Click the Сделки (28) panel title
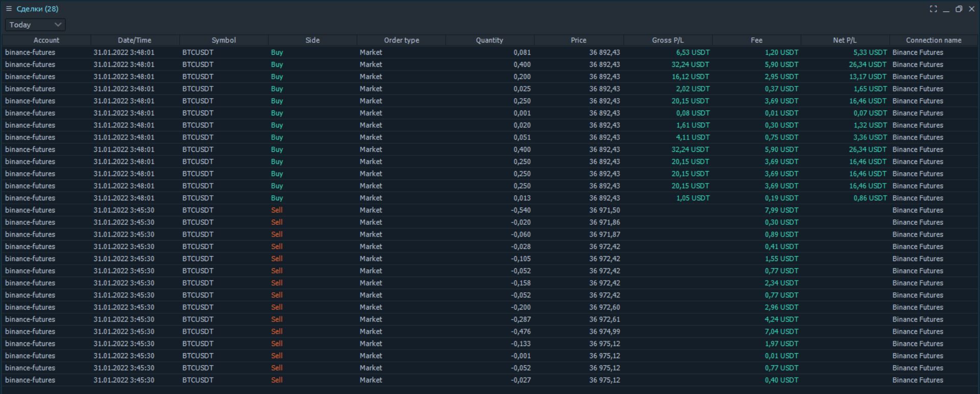The width and height of the screenshot is (980, 394). point(37,9)
